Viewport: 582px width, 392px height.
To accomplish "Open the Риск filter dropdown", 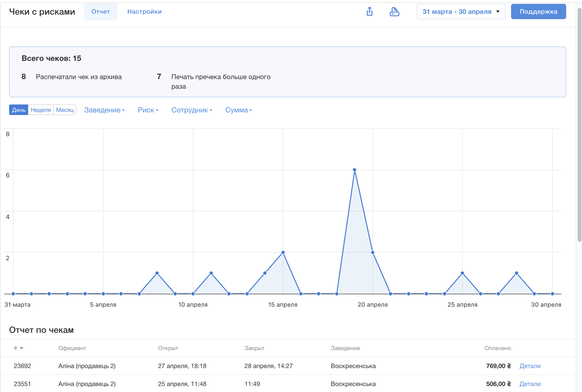I will [x=148, y=110].
